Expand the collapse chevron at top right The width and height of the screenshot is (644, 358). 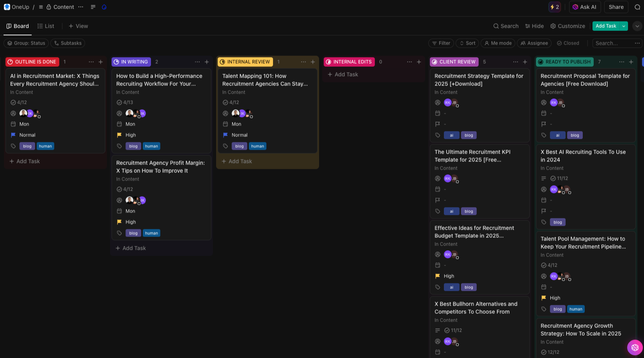(637, 26)
